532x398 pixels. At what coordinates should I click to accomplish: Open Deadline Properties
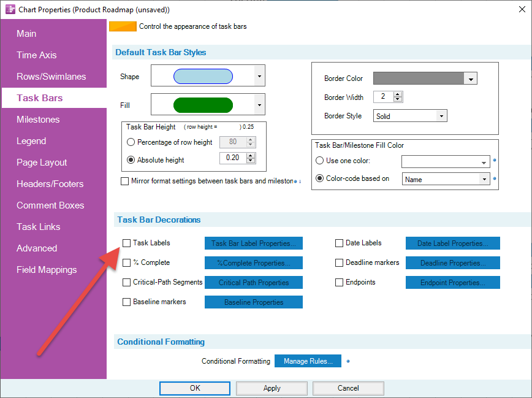point(452,263)
